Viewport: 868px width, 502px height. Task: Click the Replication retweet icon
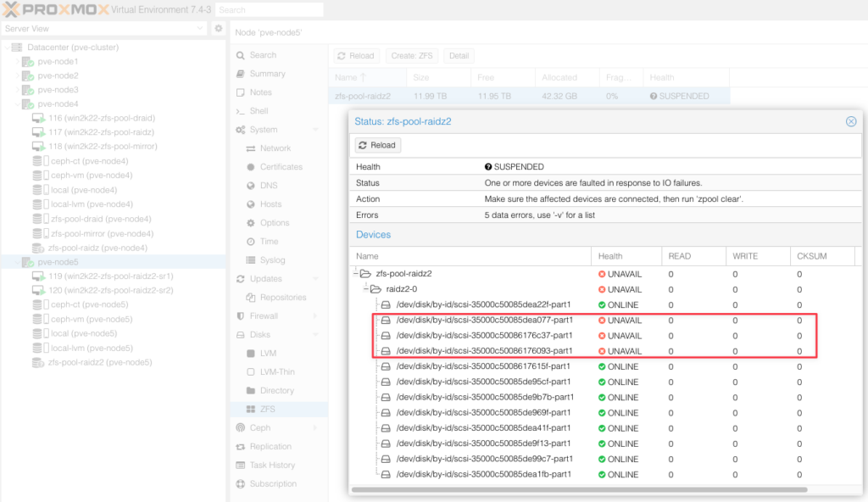[240, 447]
